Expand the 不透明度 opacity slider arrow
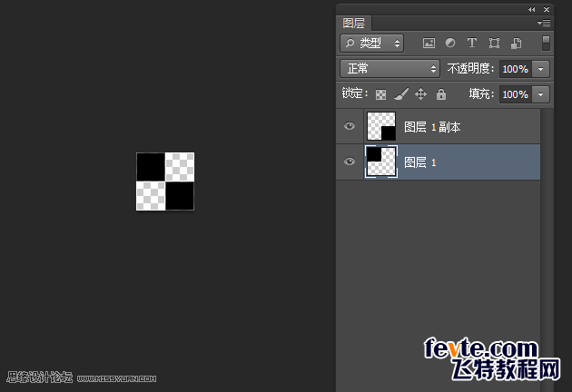The image size is (572, 392). point(540,69)
